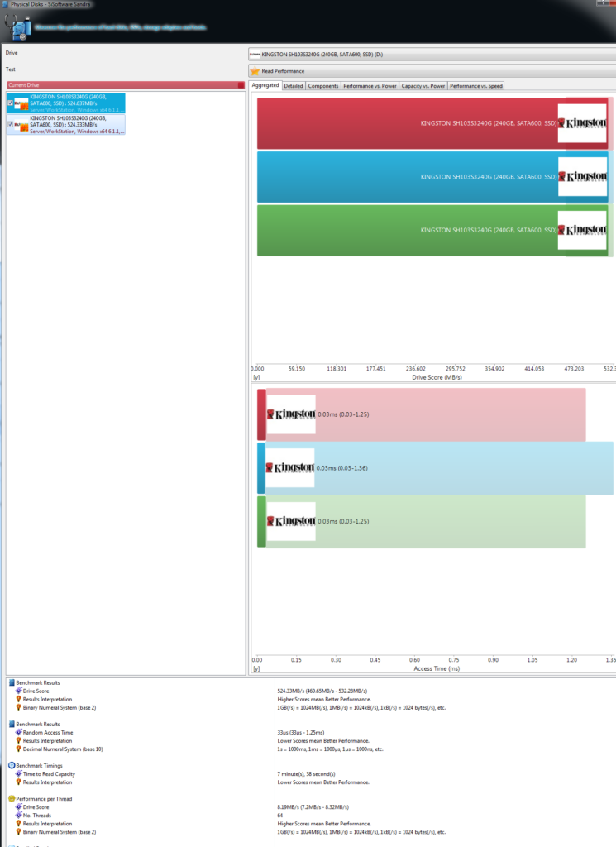This screenshot has height=847, width=616.
Task: Click the book icon of first Benchmark Results
Action: coord(12,682)
